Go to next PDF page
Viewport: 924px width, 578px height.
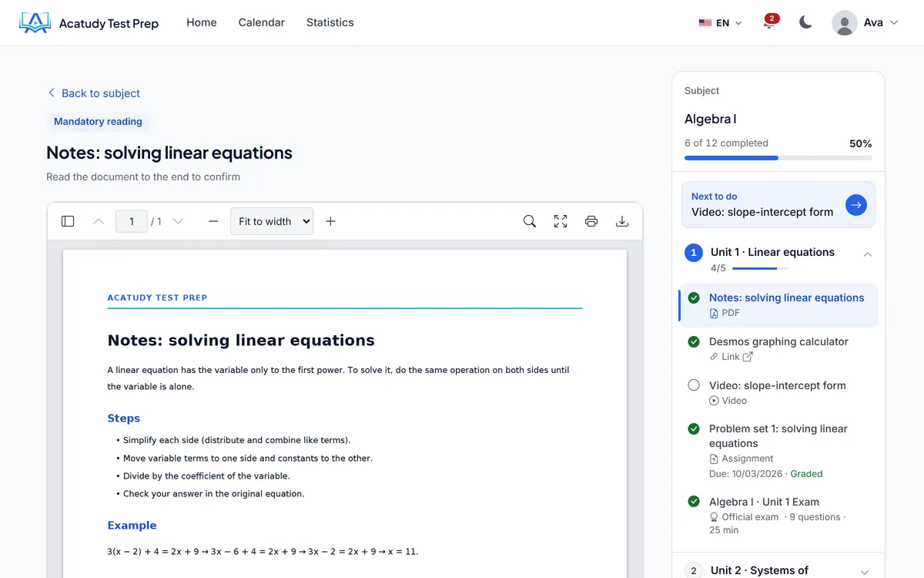click(178, 221)
